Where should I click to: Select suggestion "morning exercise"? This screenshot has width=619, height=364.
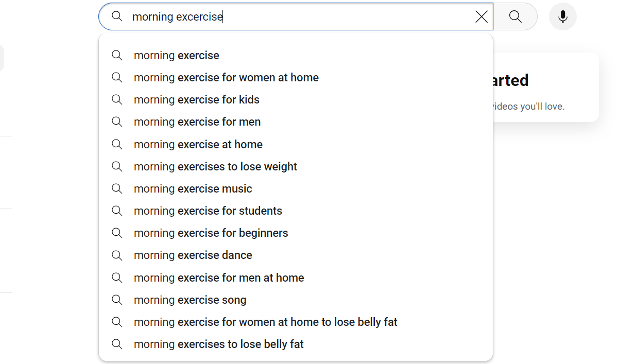177,56
